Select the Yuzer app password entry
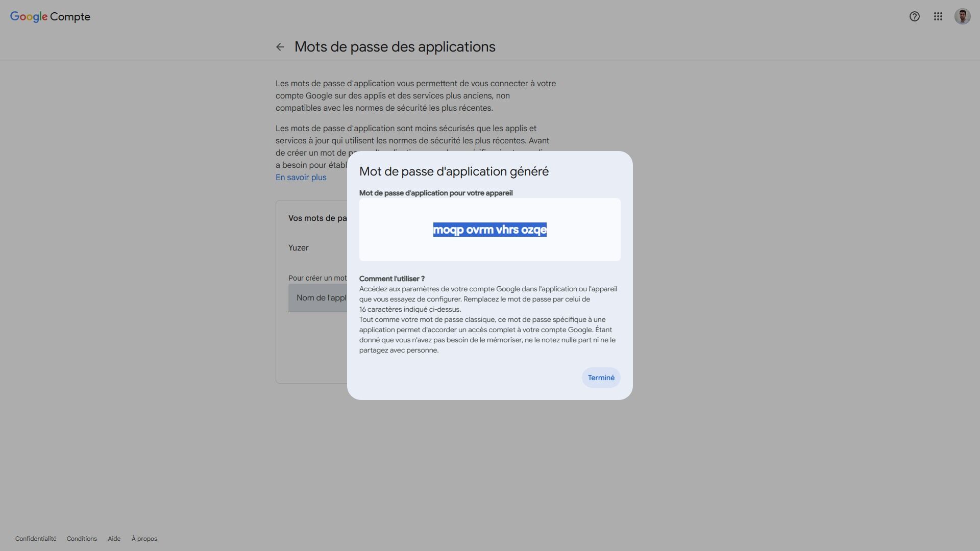The image size is (980, 551). coord(299,248)
